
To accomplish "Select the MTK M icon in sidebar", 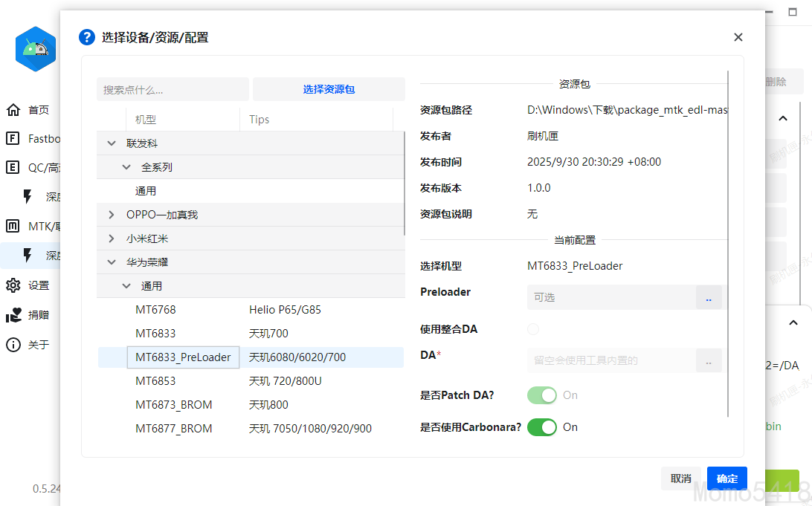I will [13, 226].
